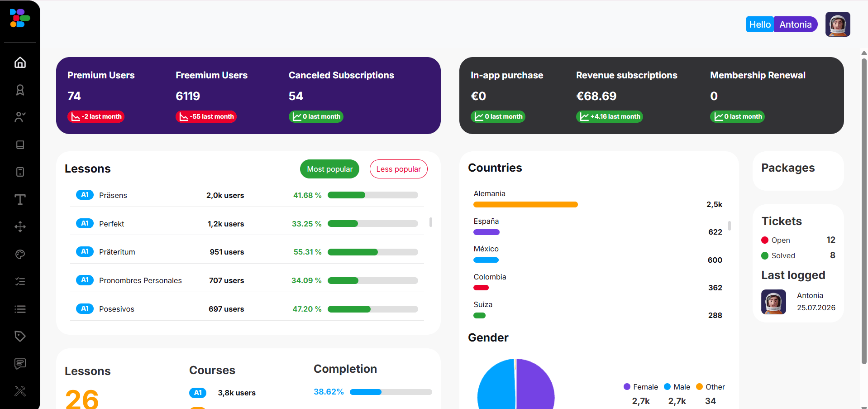This screenshot has height=409, width=868.
Task: Open the bulleted list icon in the sidebar
Action: (20, 309)
